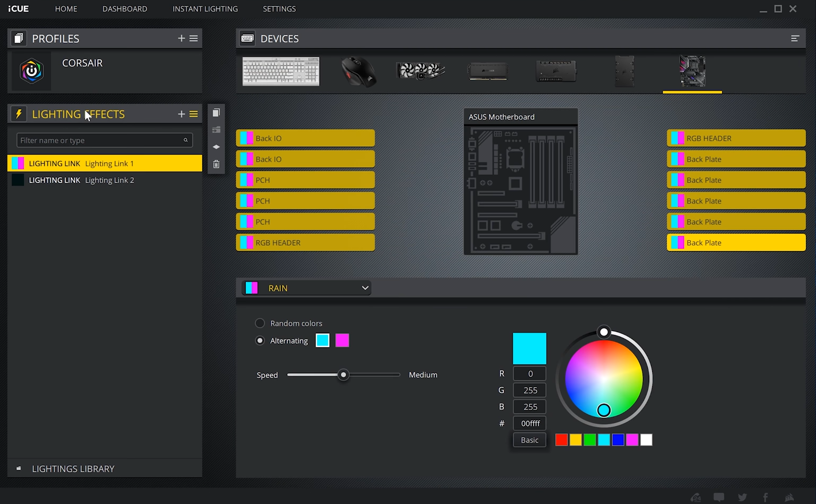
Task: Click the G value input field
Action: pos(529,390)
